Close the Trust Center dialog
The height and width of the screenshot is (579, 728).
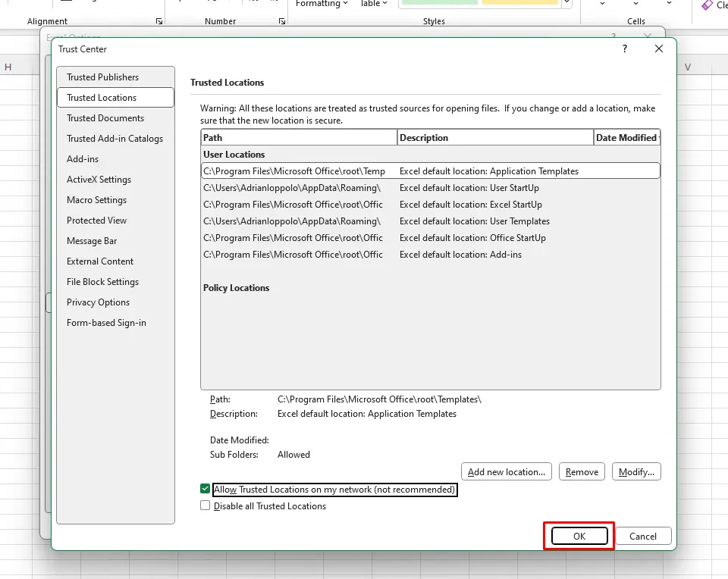coord(659,49)
